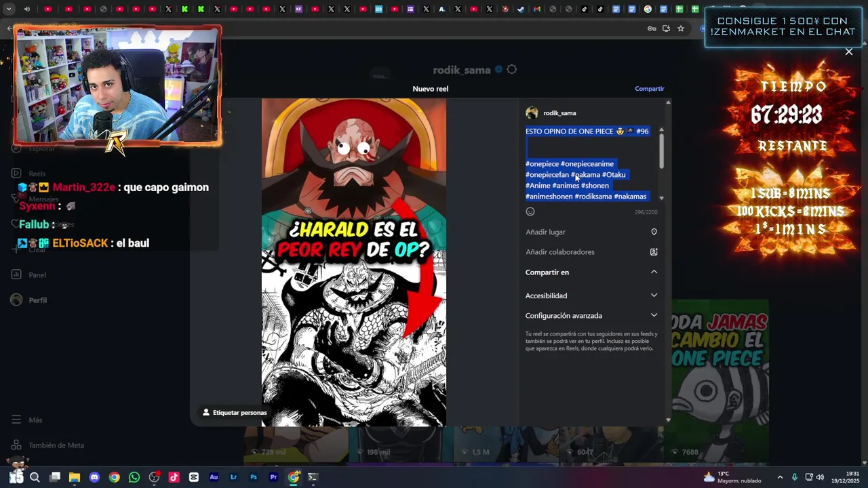Open the terminal from the taskbar
The width and height of the screenshot is (868, 488).
313,477
